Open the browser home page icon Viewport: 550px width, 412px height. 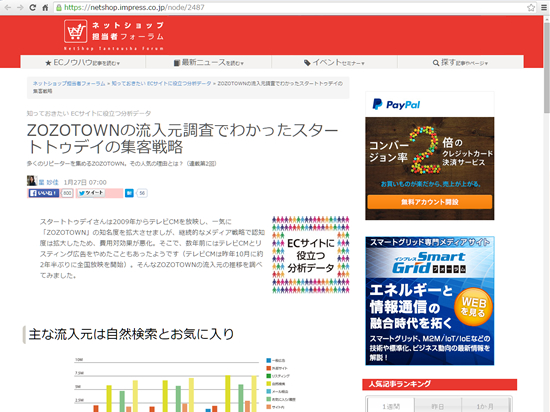[45, 7]
